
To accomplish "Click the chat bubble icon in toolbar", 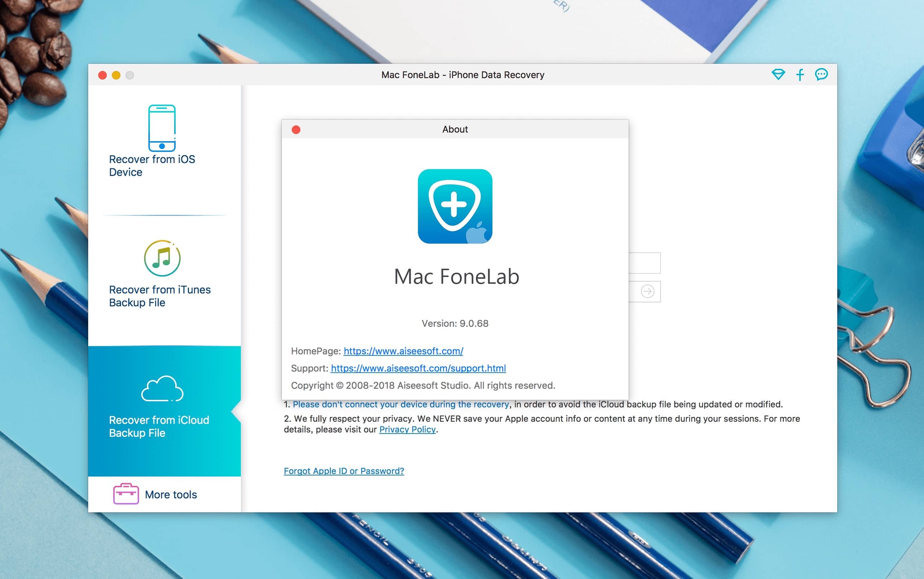I will pos(821,74).
